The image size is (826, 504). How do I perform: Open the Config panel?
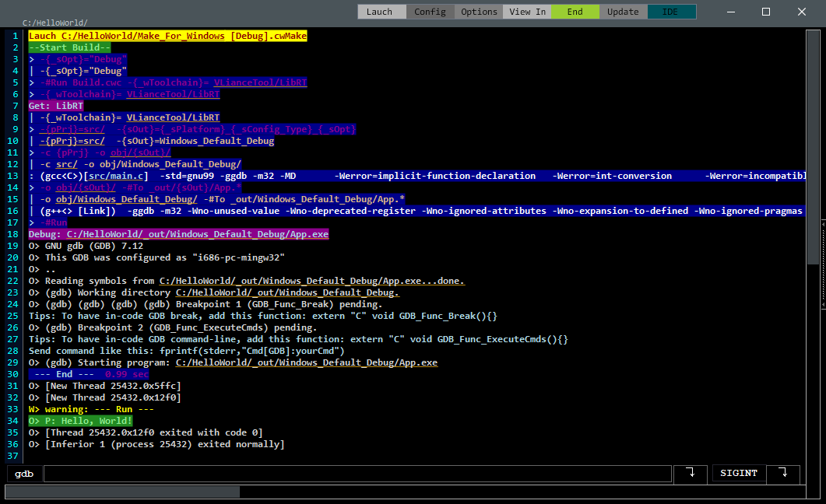(431, 11)
